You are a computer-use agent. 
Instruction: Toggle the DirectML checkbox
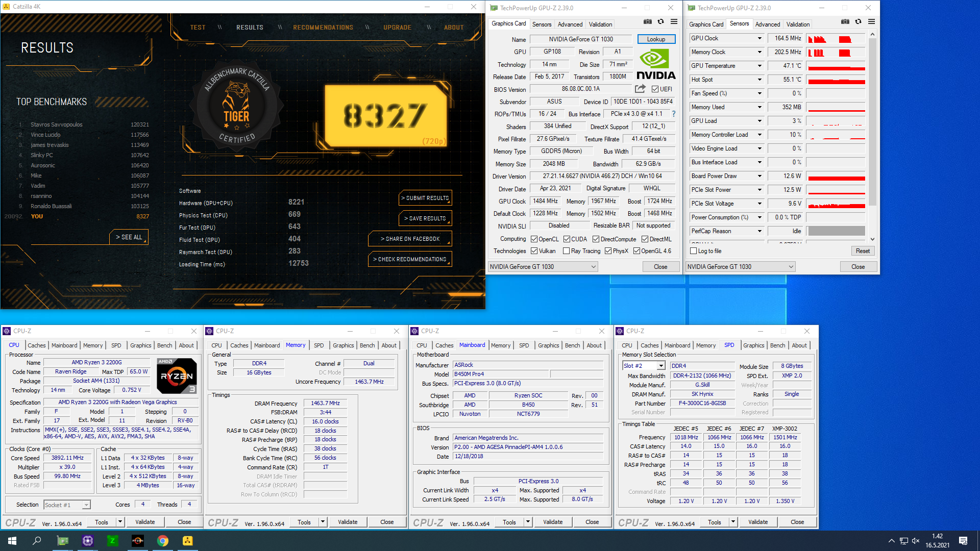(x=645, y=239)
